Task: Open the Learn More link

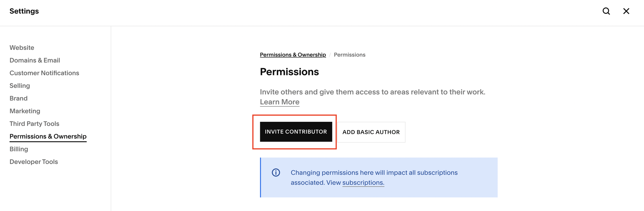Action: [x=280, y=102]
